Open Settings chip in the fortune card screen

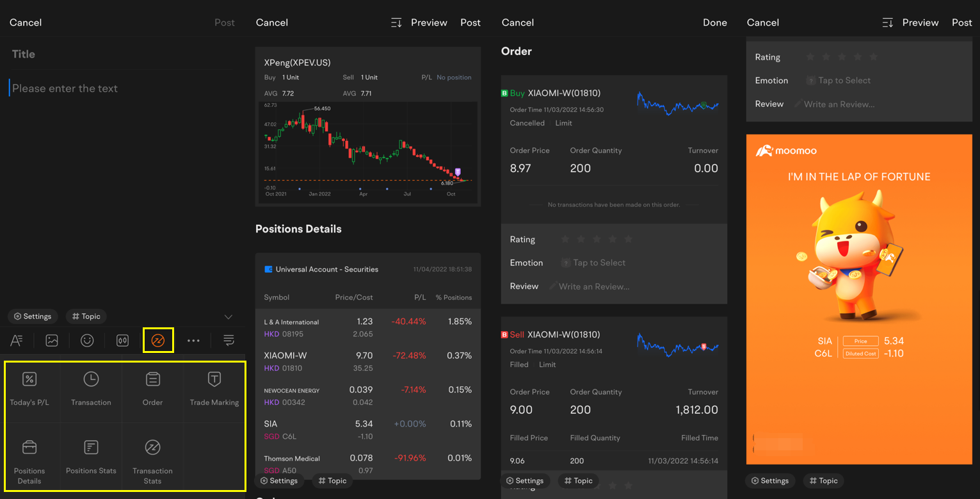click(770, 481)
